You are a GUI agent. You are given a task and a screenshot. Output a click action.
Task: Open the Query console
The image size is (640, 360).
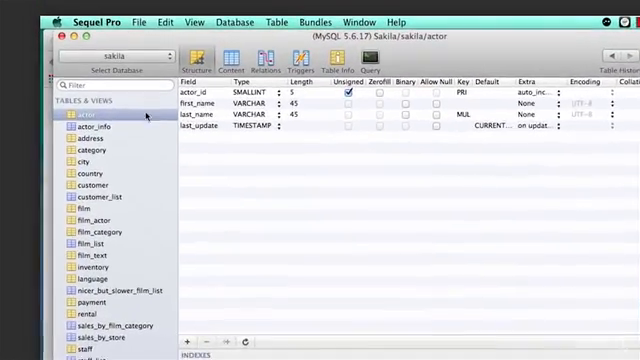coord(370,61)
